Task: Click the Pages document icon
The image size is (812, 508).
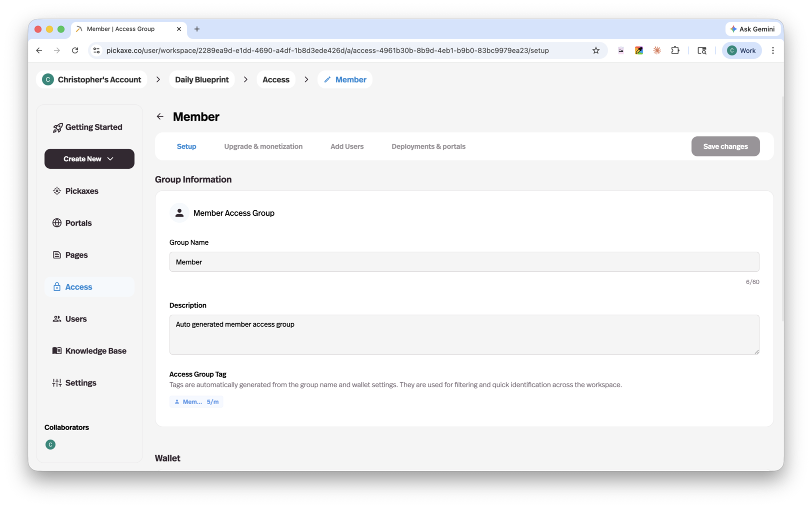Action: tap(56, 255)
